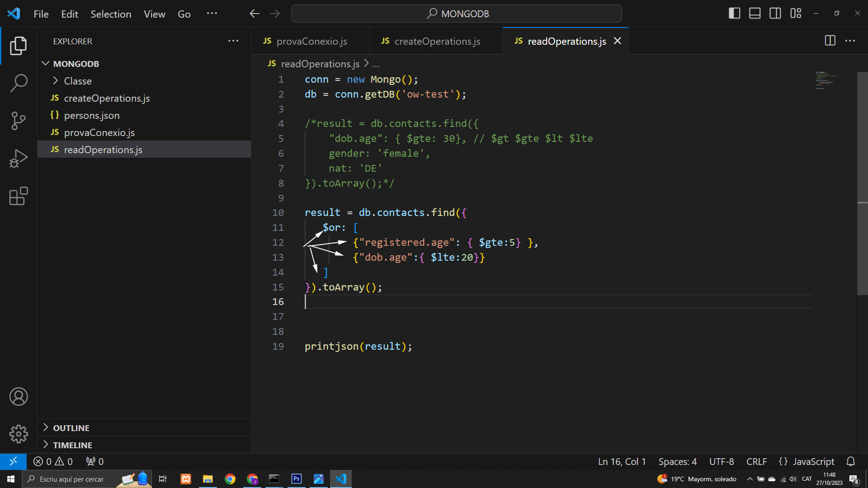Switch to the createOperations.js tab
Screen dimensions: 868x488
point(431,41)
